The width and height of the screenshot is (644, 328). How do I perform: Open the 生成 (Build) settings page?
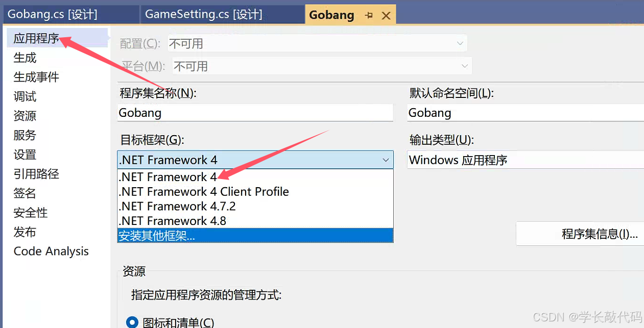24,58
